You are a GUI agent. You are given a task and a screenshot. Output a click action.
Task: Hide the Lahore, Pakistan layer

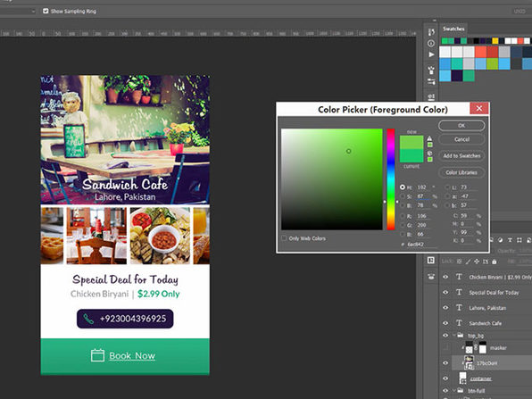point(445,307)
